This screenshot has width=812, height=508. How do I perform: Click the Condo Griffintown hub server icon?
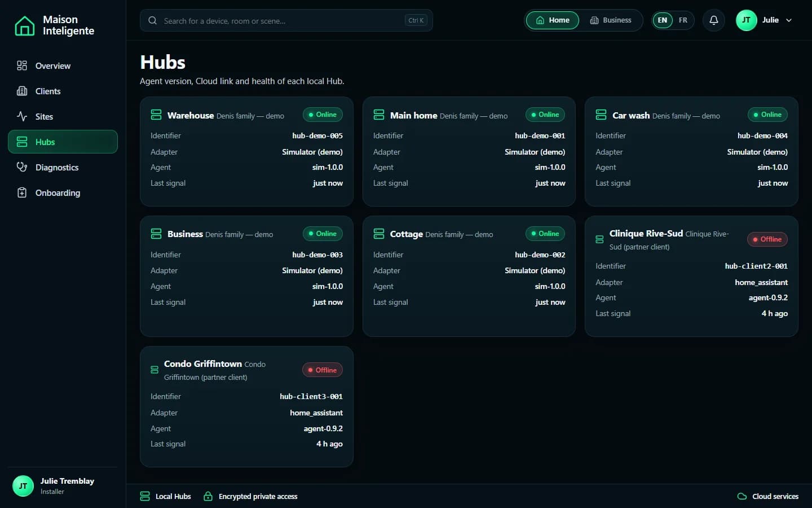click(x=155, y=370)
